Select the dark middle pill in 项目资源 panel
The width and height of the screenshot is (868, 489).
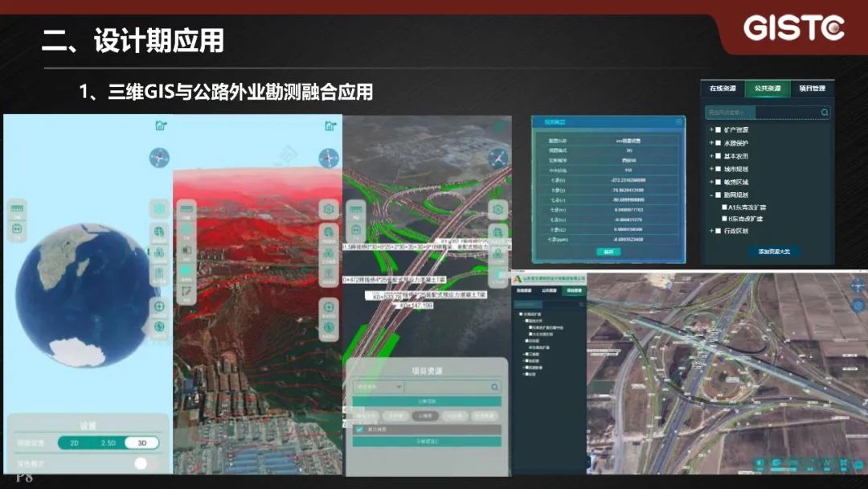pos(425,415)
